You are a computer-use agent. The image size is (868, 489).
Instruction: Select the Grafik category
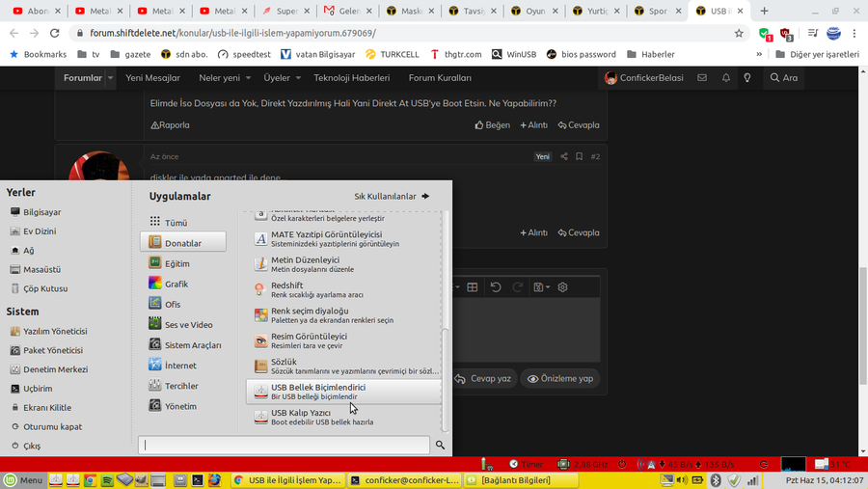click(183, 284)
